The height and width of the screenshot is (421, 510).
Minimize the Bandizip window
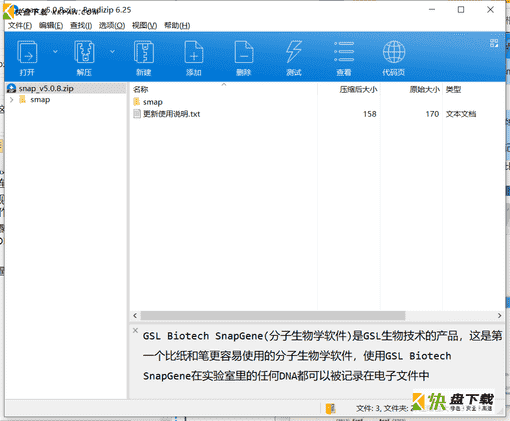(x=432, y=10)
